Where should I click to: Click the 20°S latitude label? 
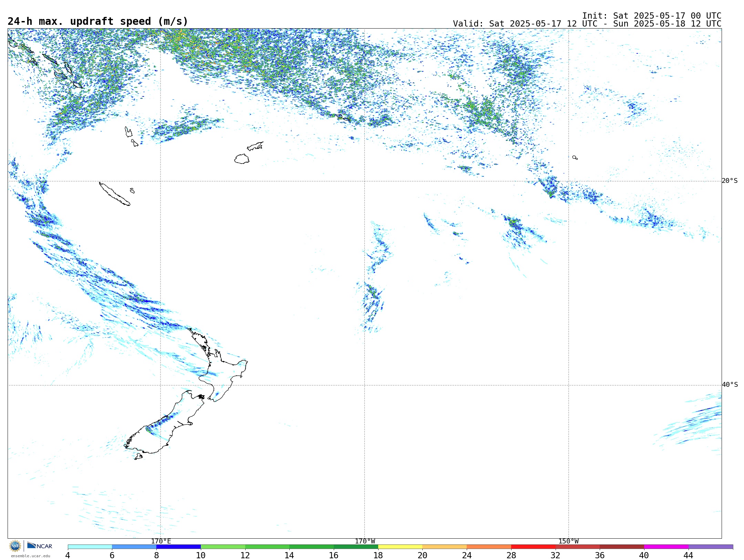tap(730, 181)
